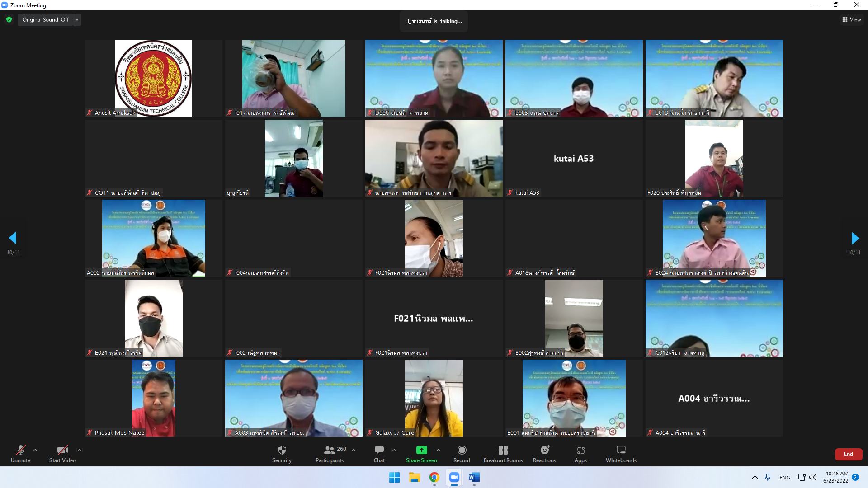
Task: Click the red End meeting button
Action: [848, 454]
